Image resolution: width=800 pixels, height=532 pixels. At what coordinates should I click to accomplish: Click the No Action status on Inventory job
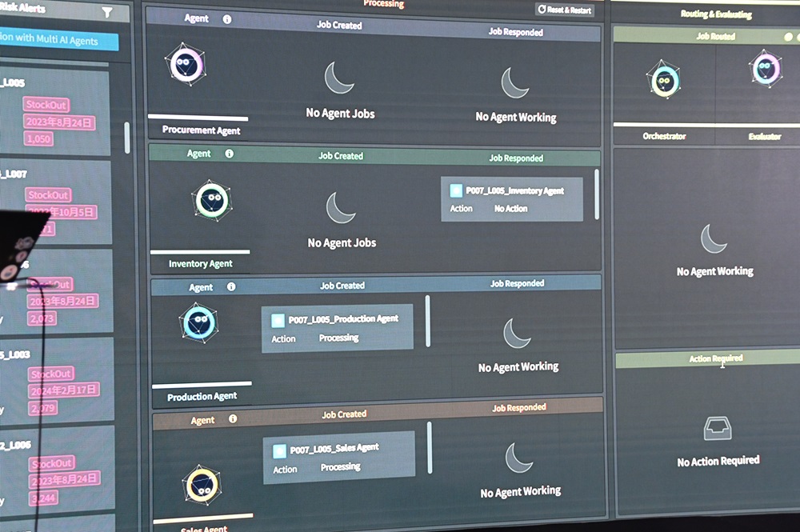click(510, 209)
